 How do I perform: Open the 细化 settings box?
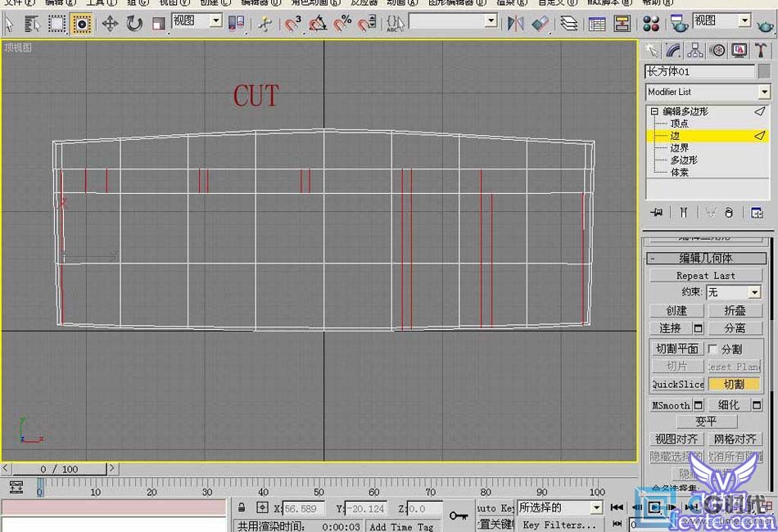tap(756, 405)
